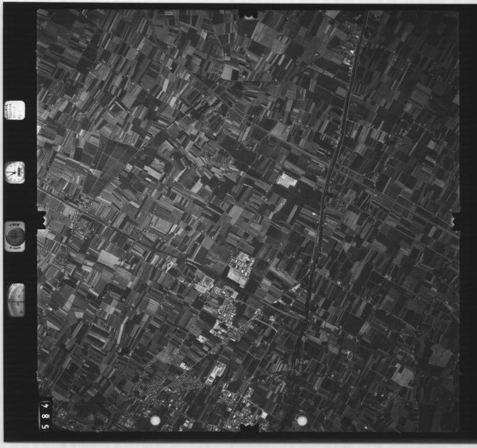
Task: Click the clock dial in the film margin
Action: 15,173
